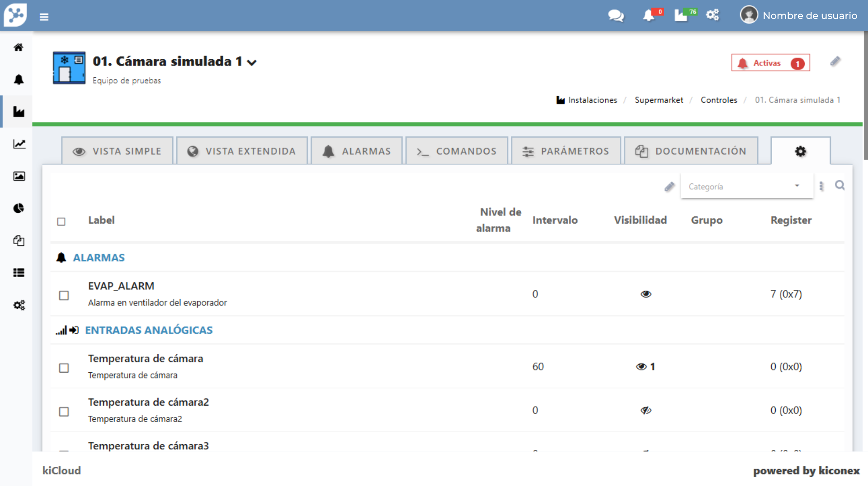Toggle visibility eye for Temperatura de cámara2
The image size is (868, 488).
pyautogui.click(x=646, y=410)
